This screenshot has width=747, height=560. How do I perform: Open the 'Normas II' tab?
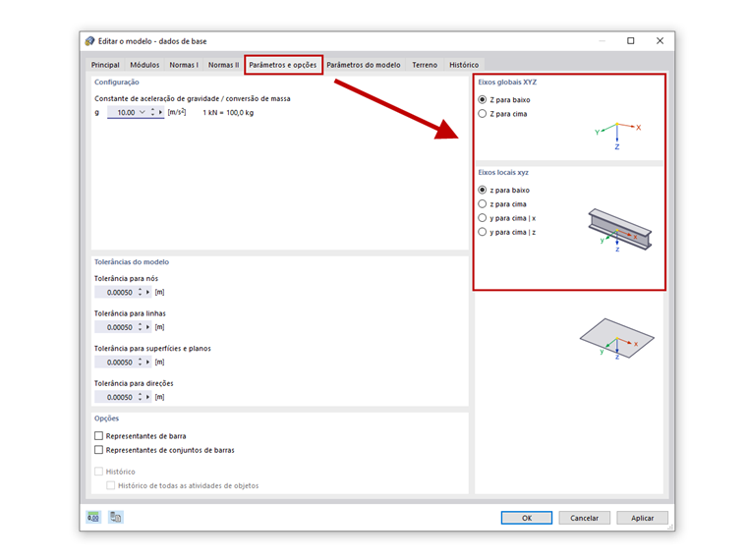tap(223, 65)
